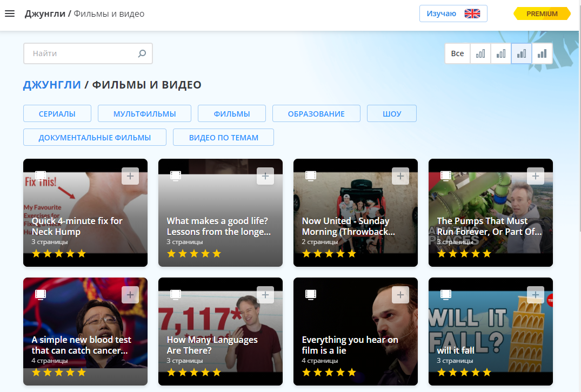Viewport: 581px width, 392px height.
Task: Open the 'ФИЛЬМЫ' category
Action: 232,113
